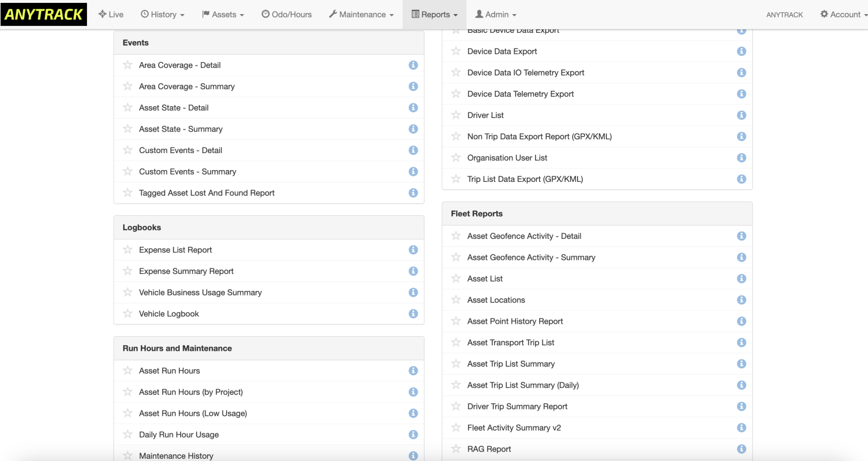
Task: Open the Vehicle Business Usage Summary report
Action: click(x=200, y=292)
